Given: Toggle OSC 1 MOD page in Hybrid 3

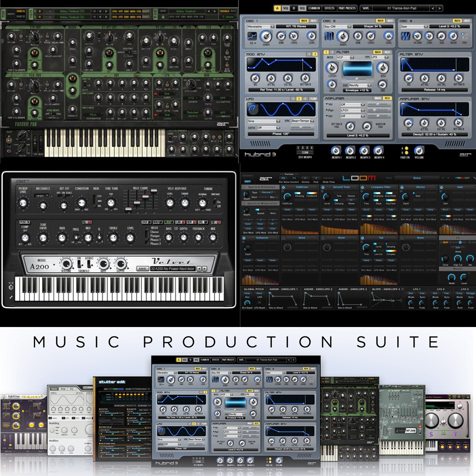Looking at the screenshot, I should pos(314,20).
